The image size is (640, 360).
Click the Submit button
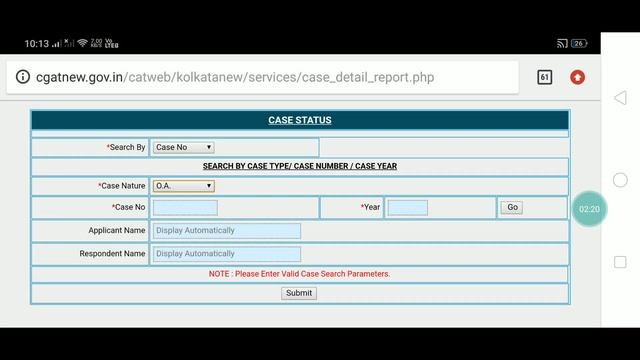click(299, 293)
